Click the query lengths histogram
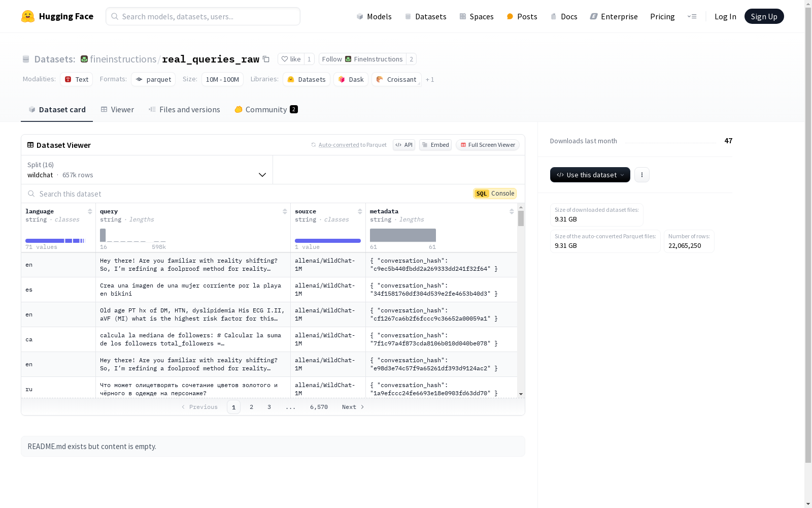The width and height of the screenshot is (812, 508). pyautogui.click(x=133, y=235)
